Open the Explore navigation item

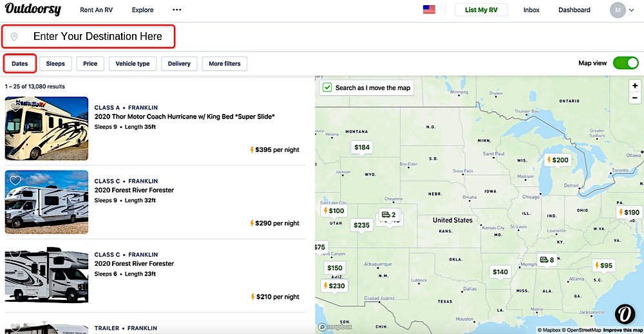click(142, 10)
